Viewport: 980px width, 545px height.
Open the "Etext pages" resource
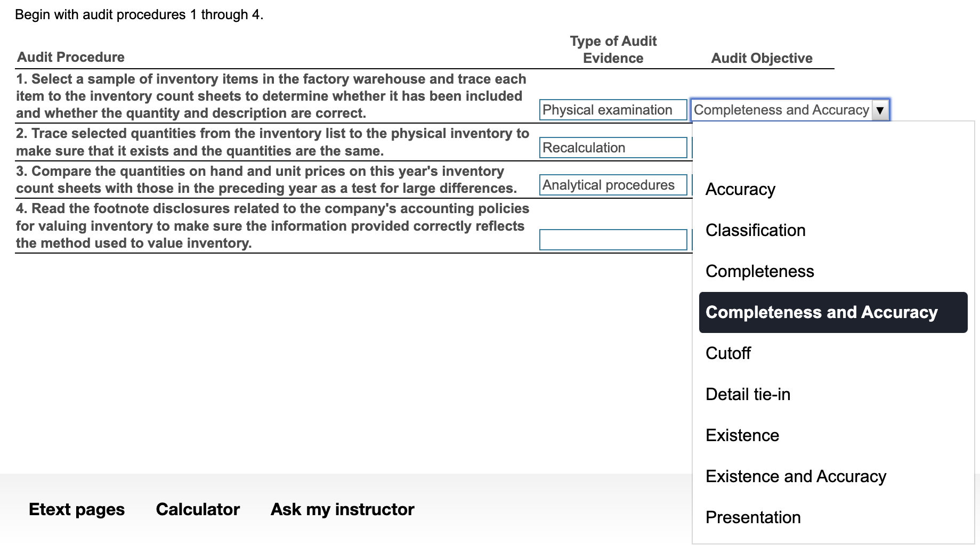[76, 509]
